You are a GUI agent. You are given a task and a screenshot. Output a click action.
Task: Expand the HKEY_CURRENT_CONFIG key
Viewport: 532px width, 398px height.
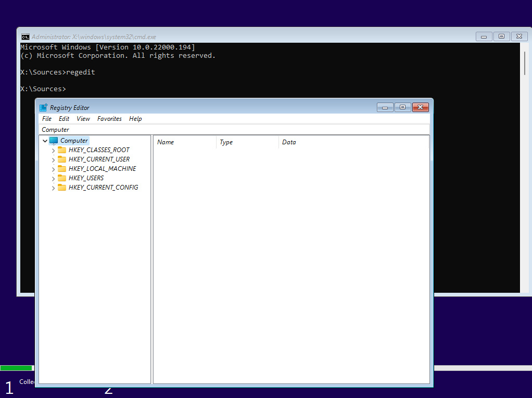click(x=53, y=188)
